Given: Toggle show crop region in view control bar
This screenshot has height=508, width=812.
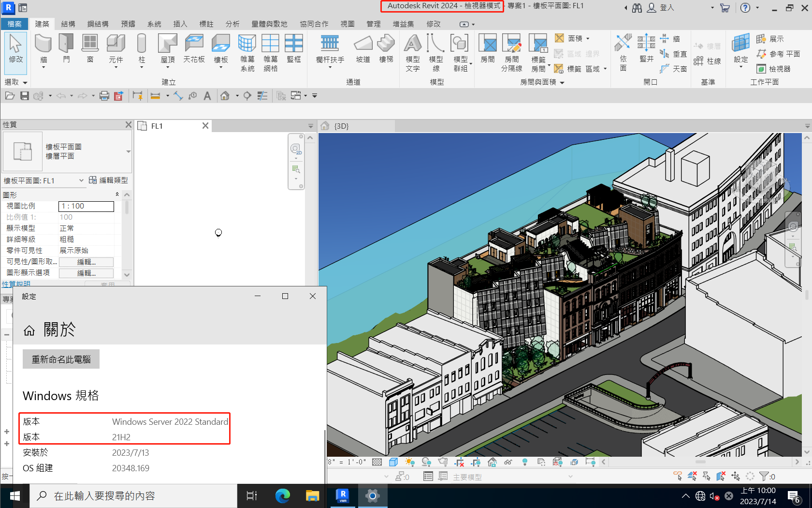Looking at the screenshot, I should click(476, 462).
